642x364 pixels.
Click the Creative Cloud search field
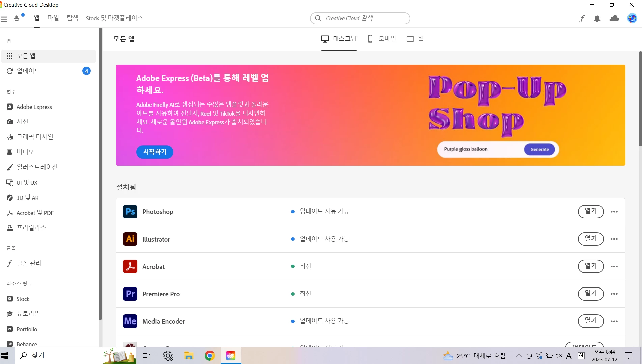click(360, 18)
